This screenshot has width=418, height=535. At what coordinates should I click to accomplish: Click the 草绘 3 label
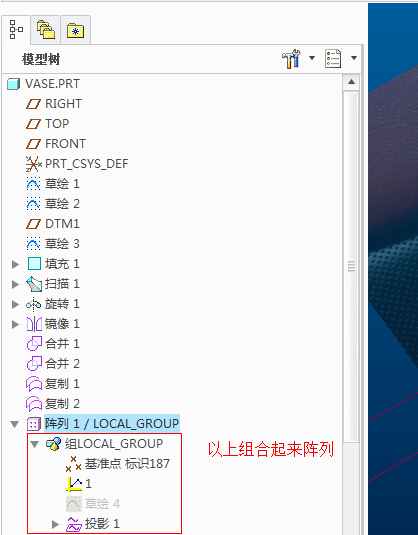click(62, 244)
